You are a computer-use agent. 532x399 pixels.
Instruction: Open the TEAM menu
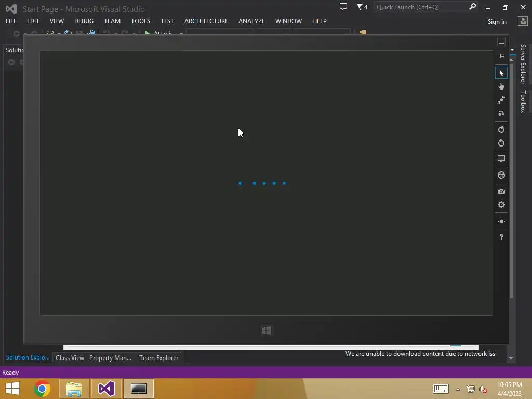coord(112,21)
